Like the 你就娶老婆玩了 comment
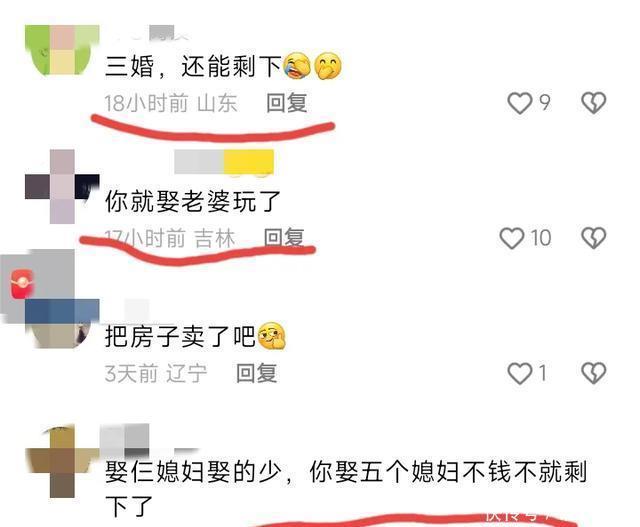Image resolution: width=640 pixels, height=527 pixels. (x=512, y=238)
